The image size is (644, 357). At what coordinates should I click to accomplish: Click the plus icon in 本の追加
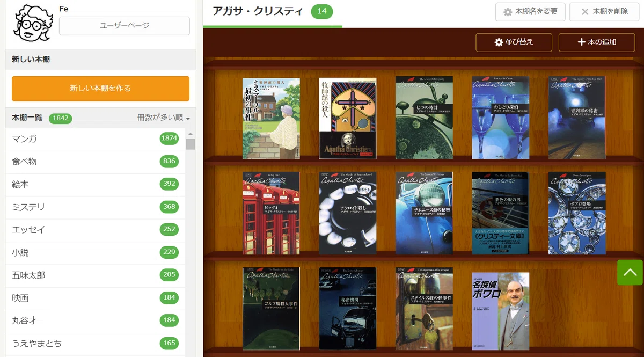(581, 42)
